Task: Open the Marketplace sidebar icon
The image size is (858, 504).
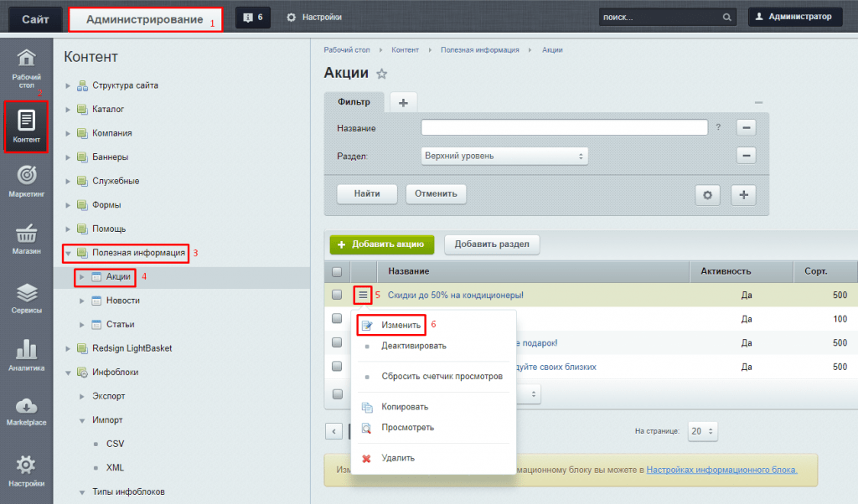Action: point(26,412)
